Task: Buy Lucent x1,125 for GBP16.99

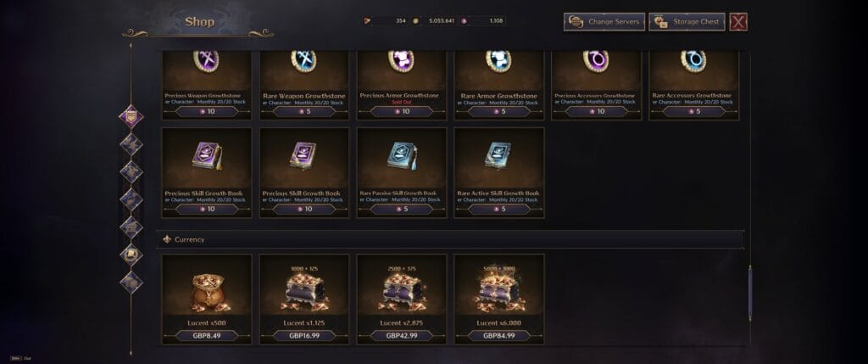Action: (x=304, y=336)
